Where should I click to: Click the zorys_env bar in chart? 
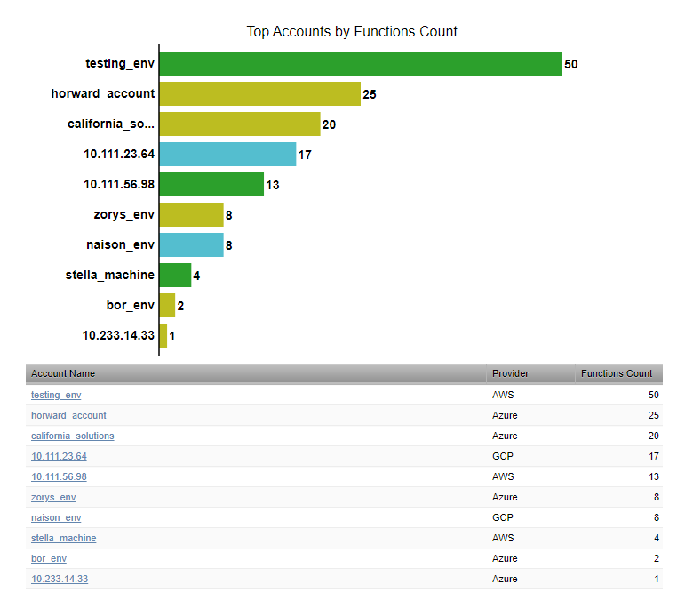[x=191, y=214]
